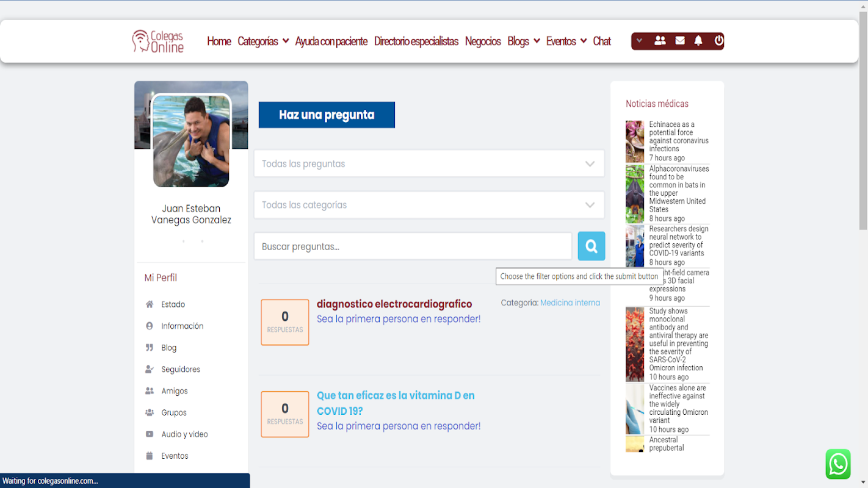Click the Seguidores icon
Image resolution: width=868 pixels, height=488 pixels.
pos(150,369)
